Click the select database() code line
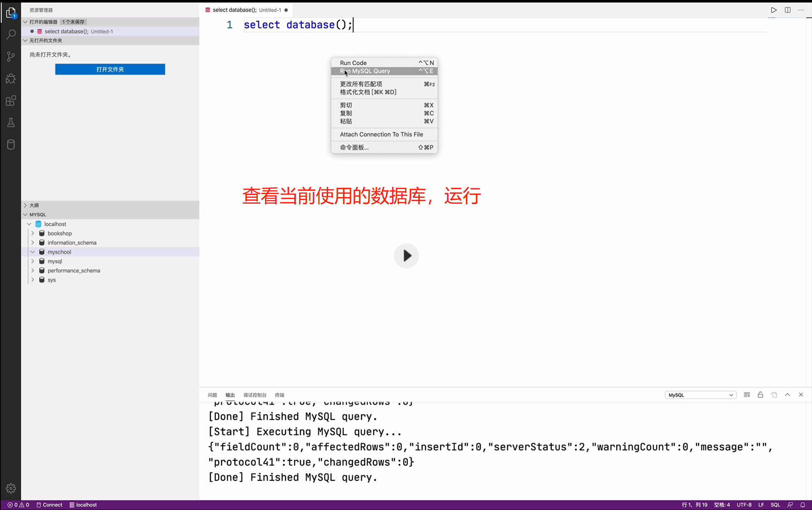The width and height of the screenshot is (812, 510). point(298,25)
